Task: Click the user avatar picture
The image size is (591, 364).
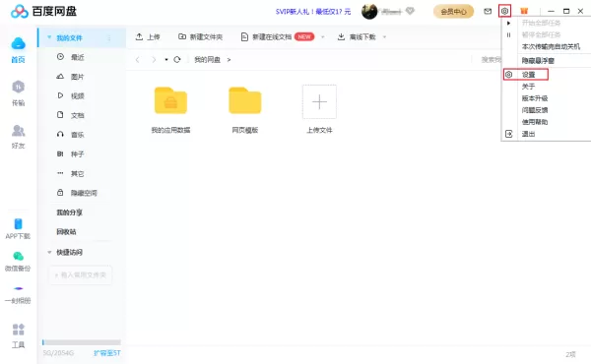Action: click(x=369, y=12)
